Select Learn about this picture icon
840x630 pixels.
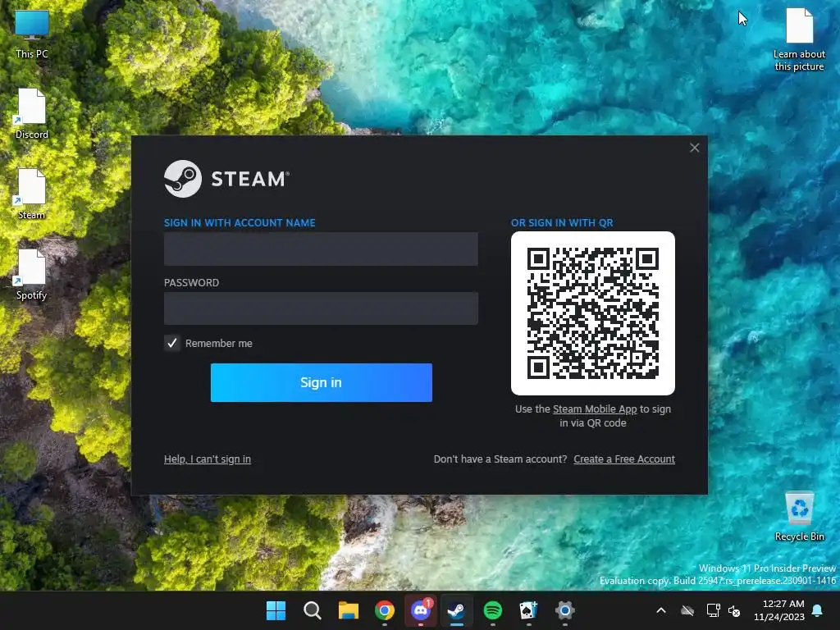tap(799, 40)
